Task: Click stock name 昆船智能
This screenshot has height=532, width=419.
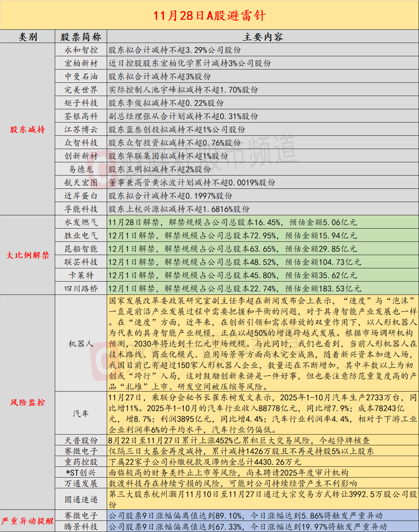Action: (81, 249)
